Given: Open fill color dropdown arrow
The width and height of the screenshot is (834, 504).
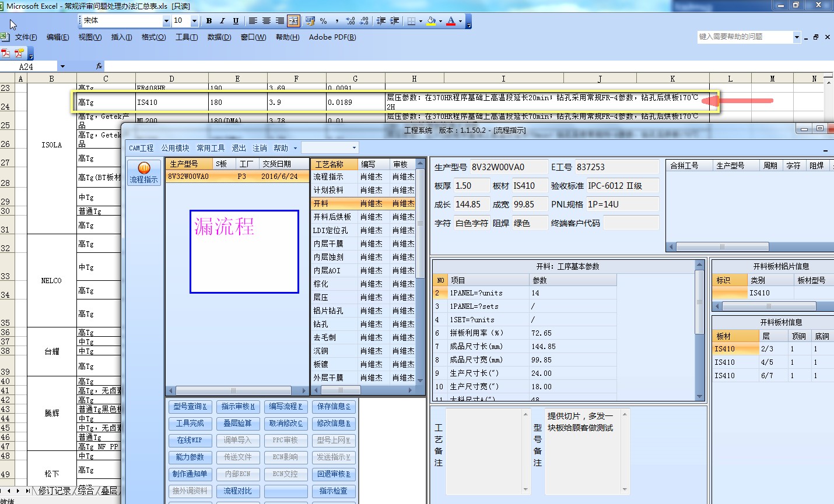Looking at the screenshot, I should point(440,21).
